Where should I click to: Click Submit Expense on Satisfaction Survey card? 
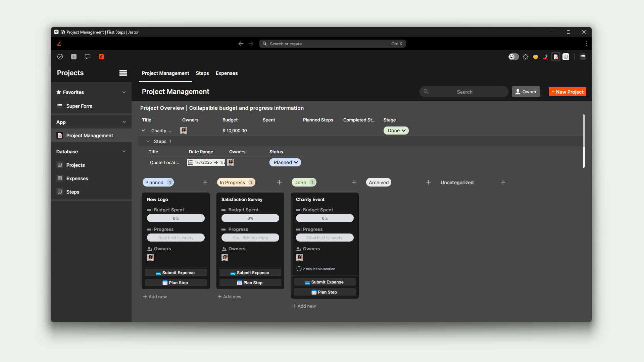click(250, 273)
